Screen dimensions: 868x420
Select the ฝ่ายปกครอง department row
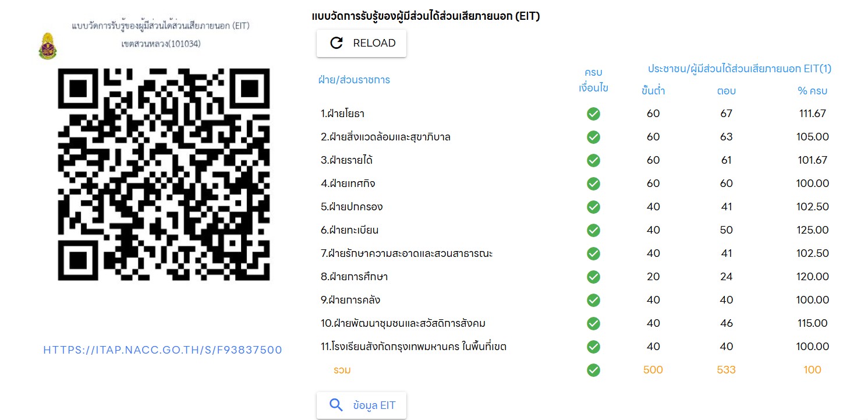click(576, 207)
